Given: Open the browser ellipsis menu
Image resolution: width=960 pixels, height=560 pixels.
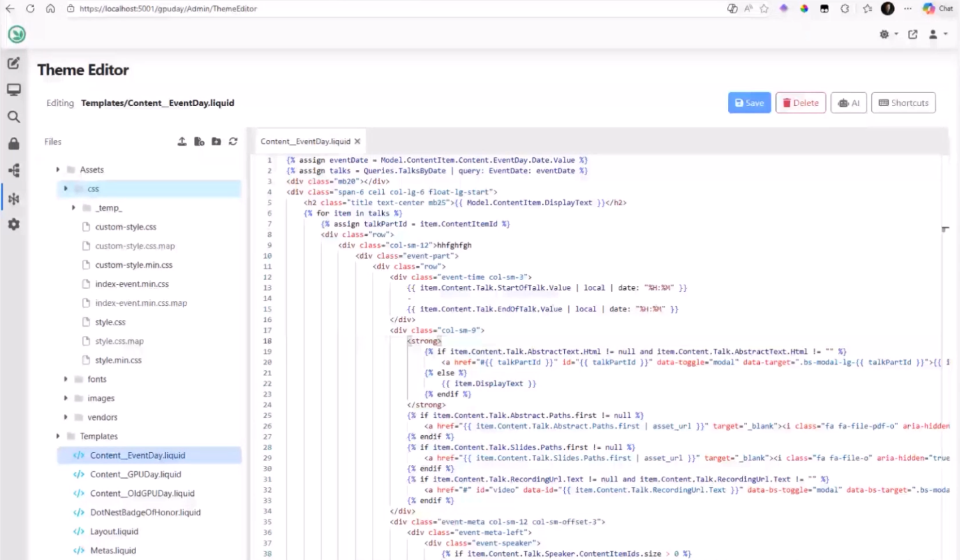Looking at the screenshot, I should pyautogui.click(x=907, y=9).
